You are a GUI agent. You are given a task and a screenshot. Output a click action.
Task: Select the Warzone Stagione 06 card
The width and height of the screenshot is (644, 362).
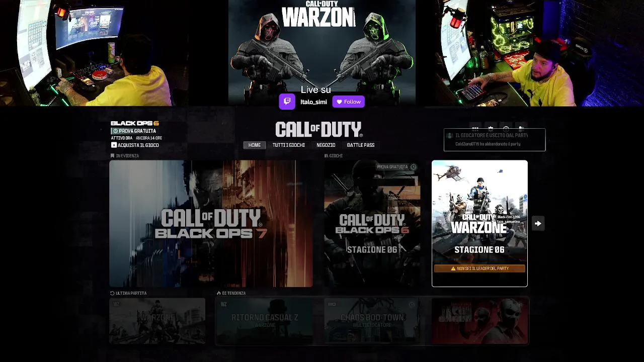pos(479,223)
